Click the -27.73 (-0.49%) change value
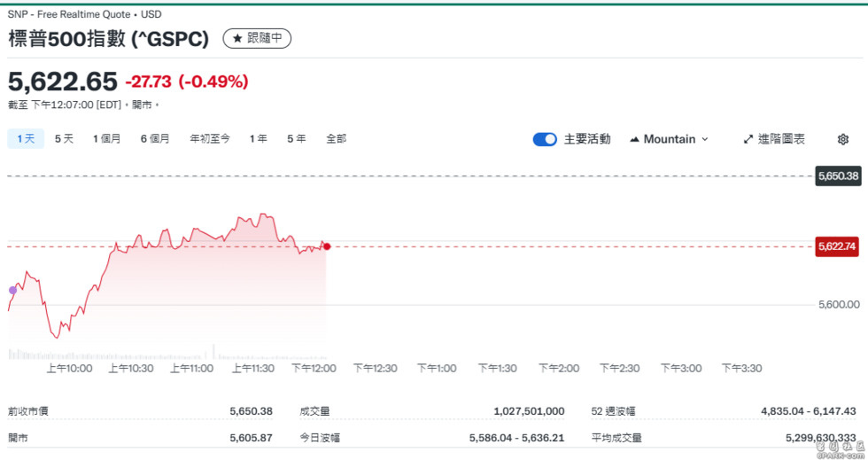 tap(187, 82)
